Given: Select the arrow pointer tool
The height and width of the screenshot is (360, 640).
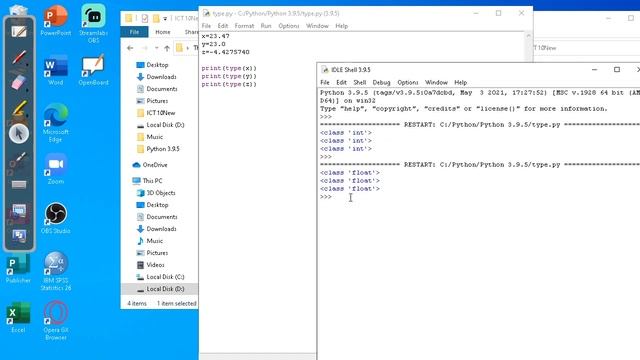Looking at the screenshot, I should point(19,133).
